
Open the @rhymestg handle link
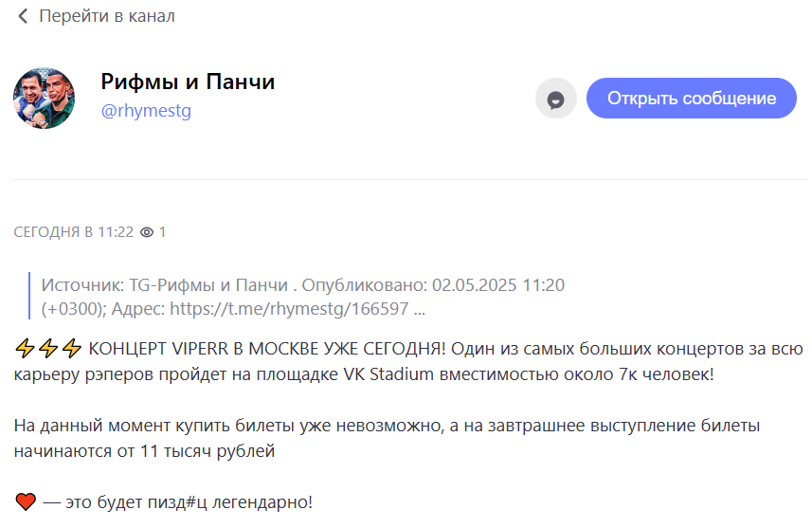[146, 111]
